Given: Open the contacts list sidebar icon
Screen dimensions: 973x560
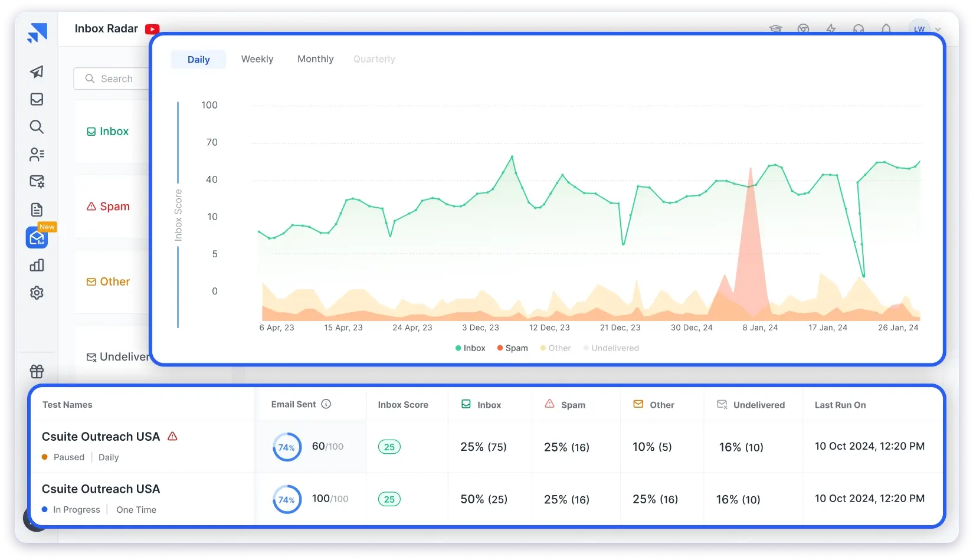Looking at the screenshot, I should (37, 155).
